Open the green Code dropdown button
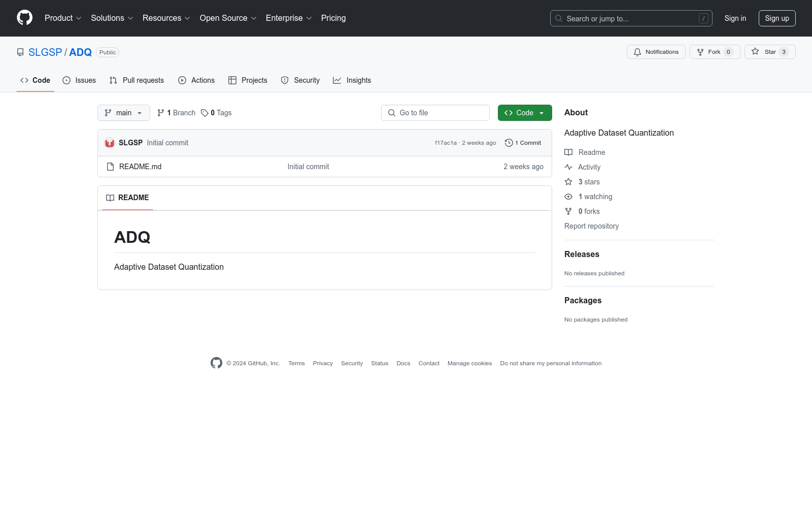Screen dimensions: 812x508 coord(525,113)
